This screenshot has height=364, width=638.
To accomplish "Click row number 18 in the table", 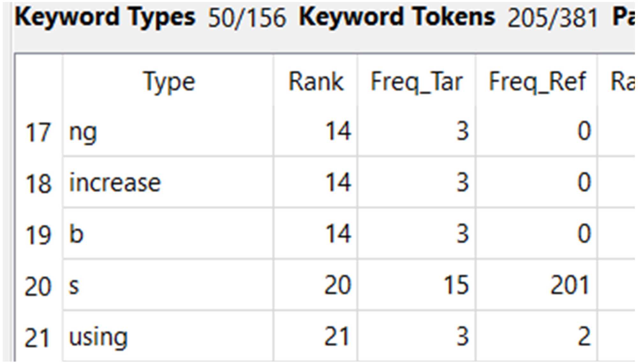I will 38,184.
